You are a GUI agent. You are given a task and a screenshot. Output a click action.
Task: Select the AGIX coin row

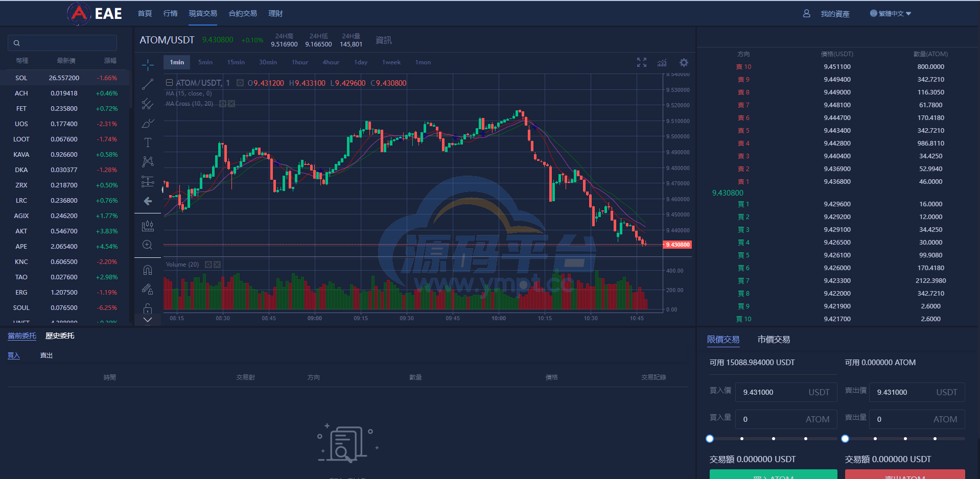point(64,216)
